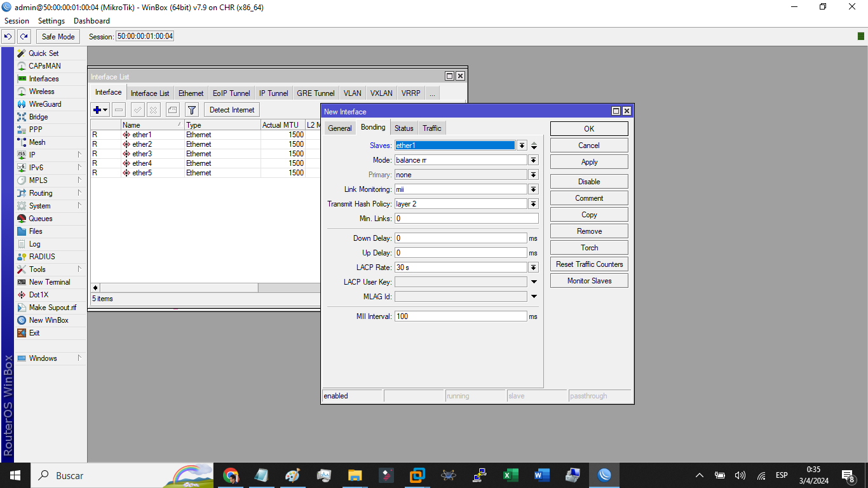
Task: Click the Min. Links input field
Action: pyautogui.click(x=466, y=219)
